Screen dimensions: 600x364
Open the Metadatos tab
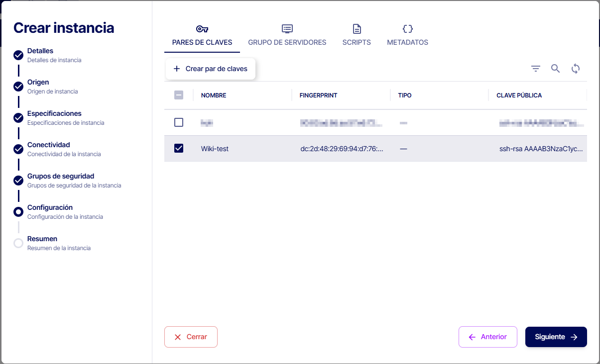point(408,42)
